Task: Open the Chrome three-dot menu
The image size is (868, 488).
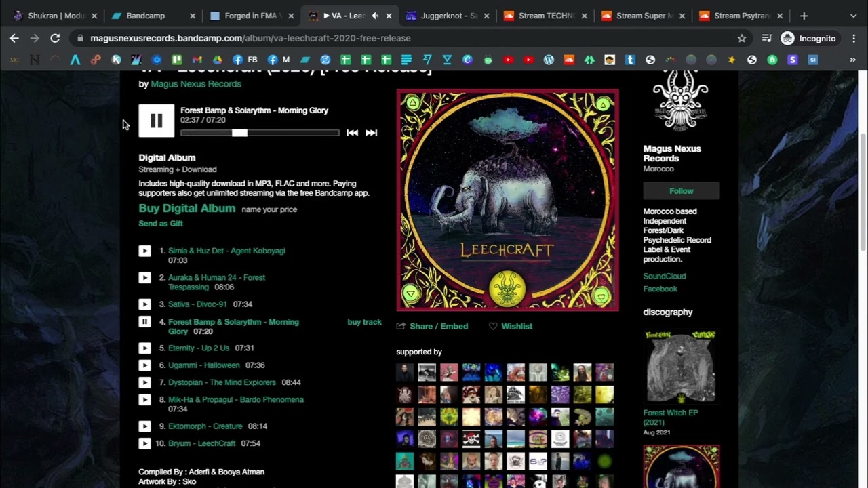Action: tap(853, 39)
